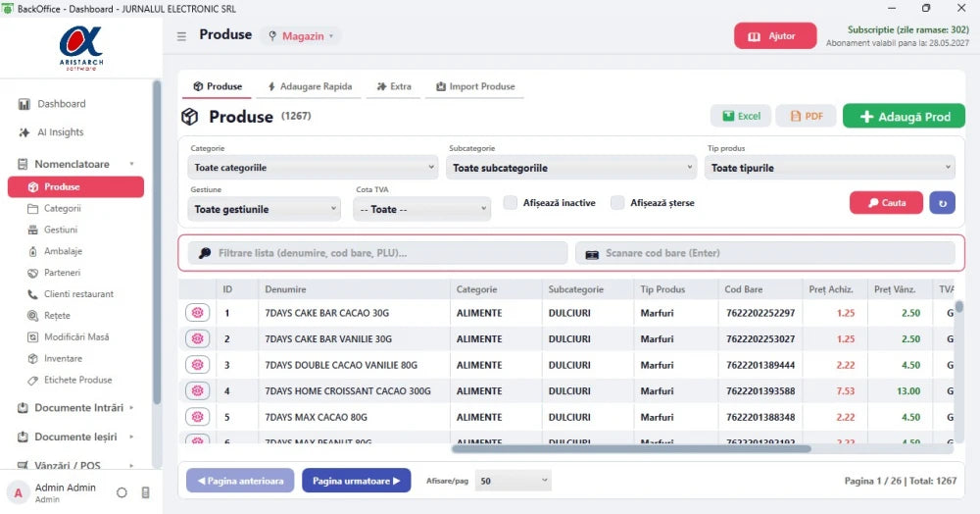Click the Filtrare lista input field

tap(378, 253)
